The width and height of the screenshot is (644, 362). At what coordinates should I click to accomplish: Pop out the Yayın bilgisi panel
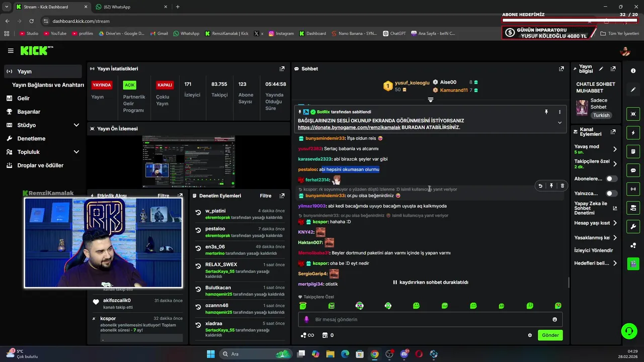click(x=613, y=69)
